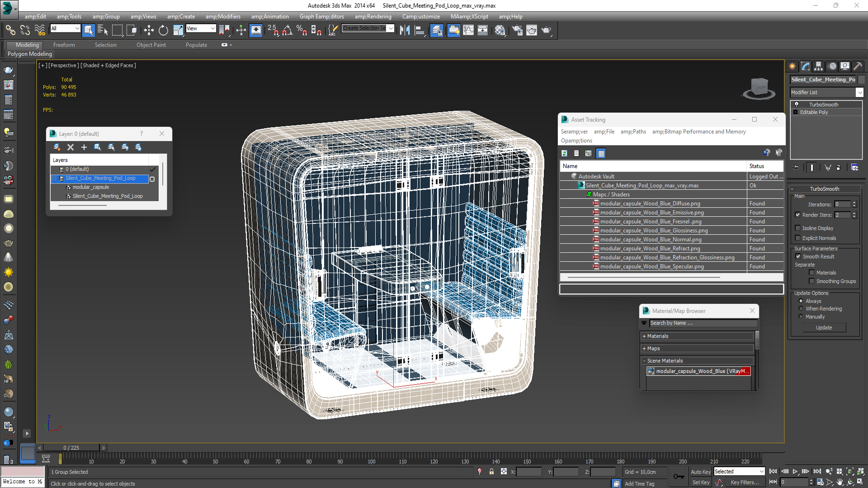Refresh the Asset Tracking list
Viewport: 868px width, 488px height.
pyautogui.click(x=565, y=154)
